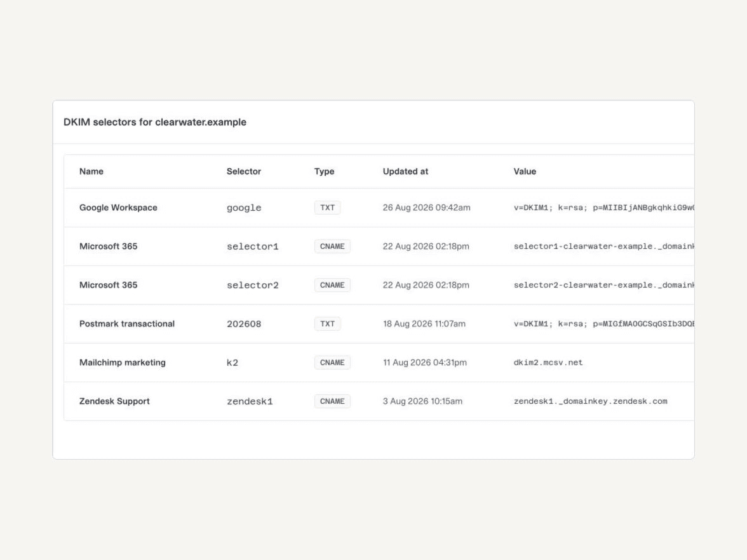The image size is (747, 560).
Task: Select the Postmark transactional name cell
Action: (x=127, y=324)
